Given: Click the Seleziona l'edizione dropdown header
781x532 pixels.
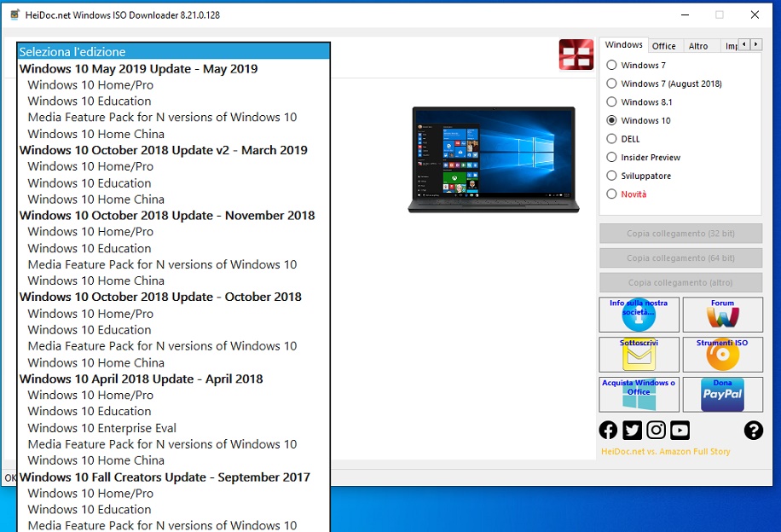Looking at the screenshot, I should coord(173,51).
